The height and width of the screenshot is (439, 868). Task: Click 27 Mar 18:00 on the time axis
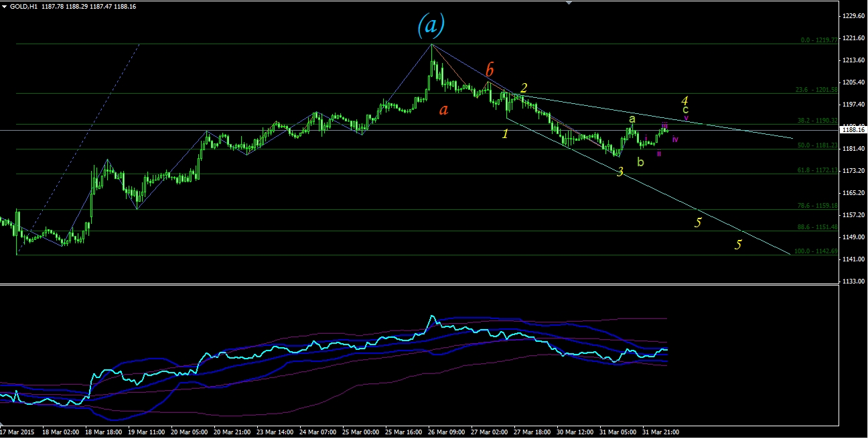533,432
